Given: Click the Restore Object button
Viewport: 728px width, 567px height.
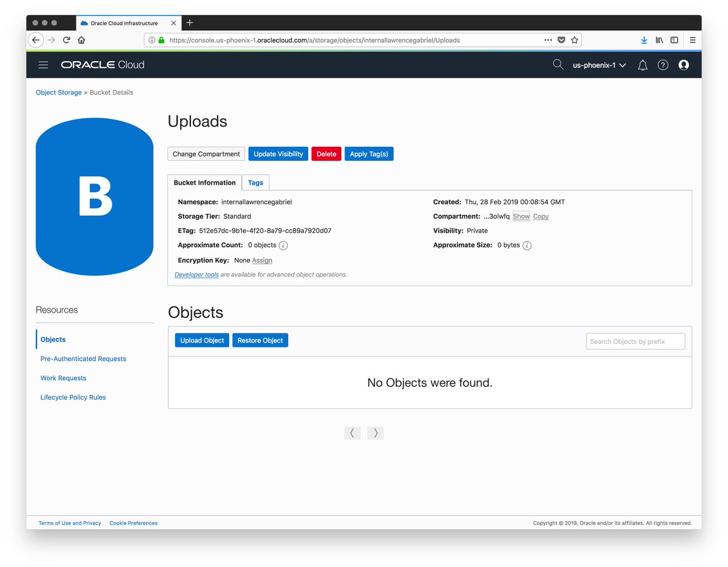Looking at the screenshot, I should 260,340.
